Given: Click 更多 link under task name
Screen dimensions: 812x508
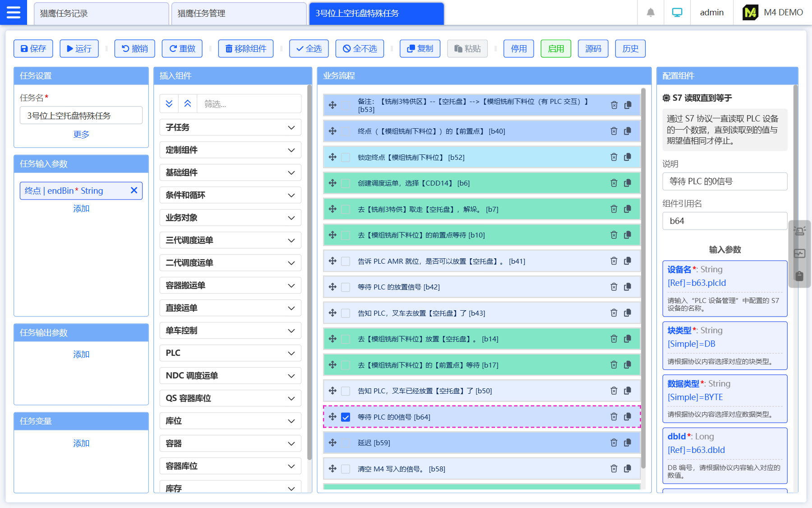Looking at the screenshot, I should pyautogui.click(x=81, y=135).
